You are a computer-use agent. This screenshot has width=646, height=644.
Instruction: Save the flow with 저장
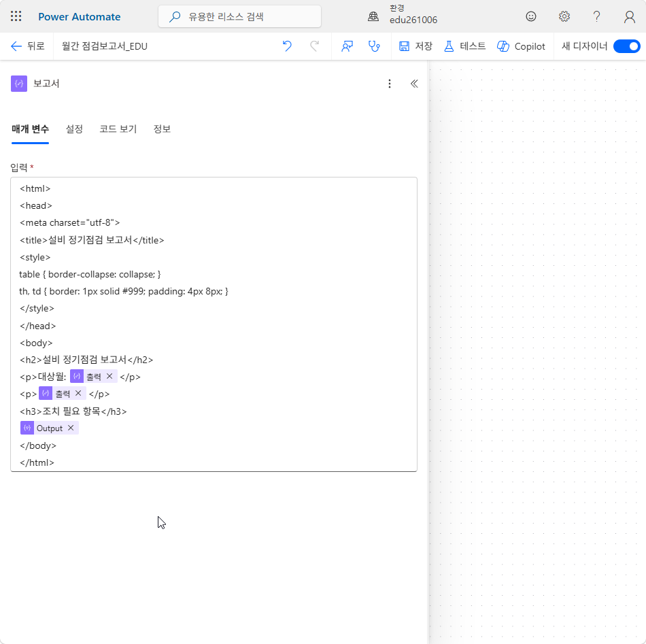tap(415, 46)
